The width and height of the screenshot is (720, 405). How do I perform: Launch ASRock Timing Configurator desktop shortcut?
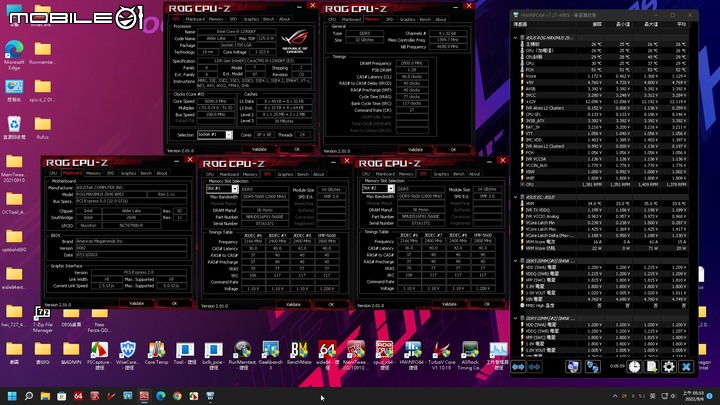(x=470, y=354)
